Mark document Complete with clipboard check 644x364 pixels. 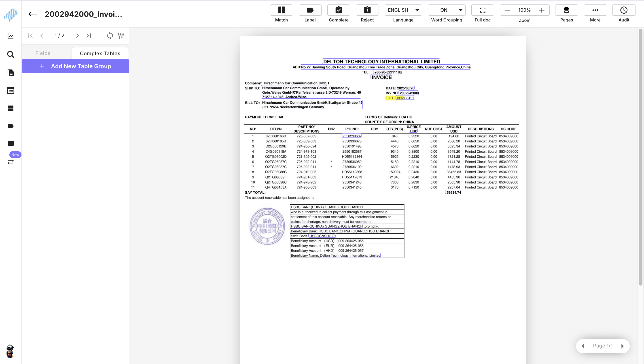tap(339, 10)
